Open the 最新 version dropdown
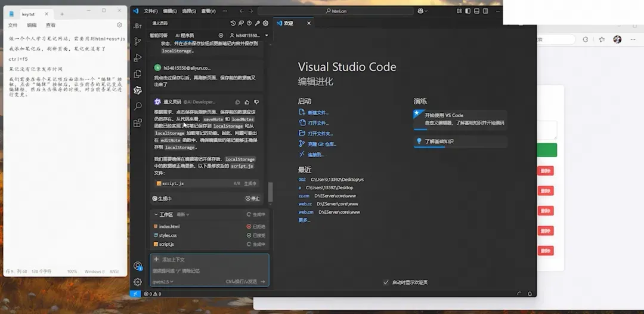 click(183, 214)
